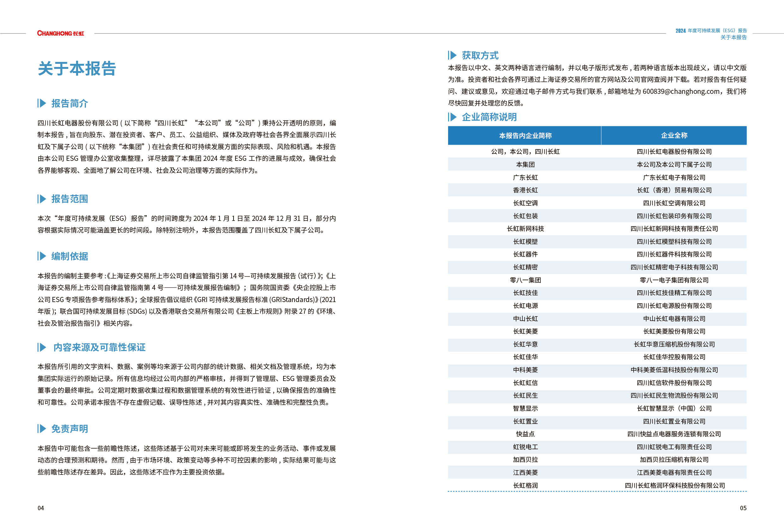Click the cell 广东长虹电子有限公司

(x=674, y=177)
